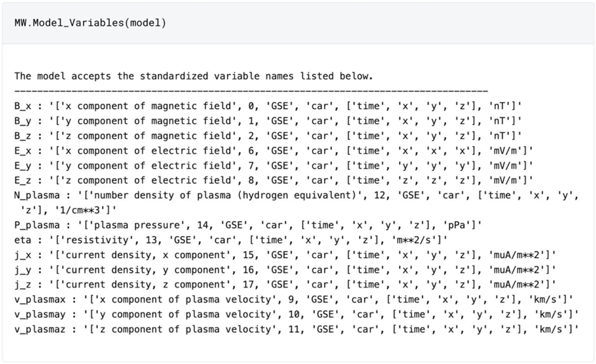Click the E_x electric field entry

tap(273, 151)
